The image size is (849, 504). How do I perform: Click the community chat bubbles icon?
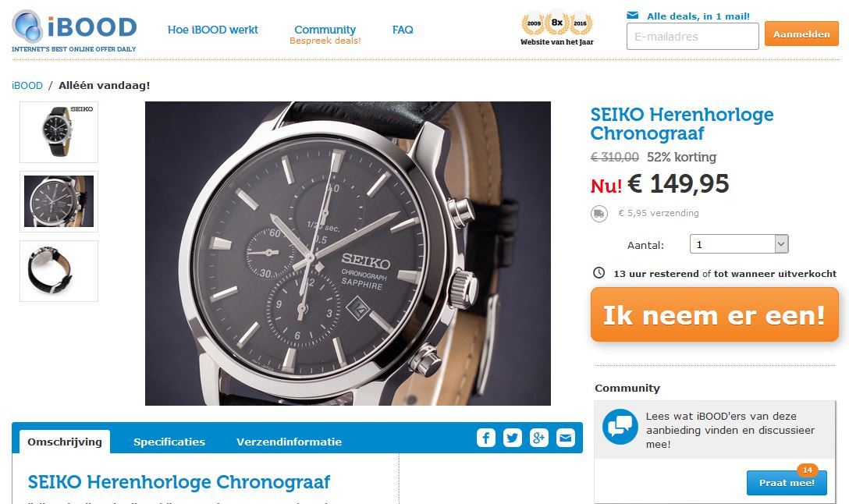[x=620, y=427]
